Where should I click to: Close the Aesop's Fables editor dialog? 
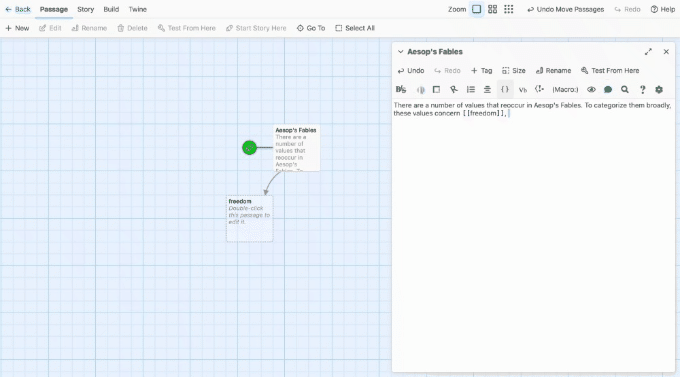666,52
